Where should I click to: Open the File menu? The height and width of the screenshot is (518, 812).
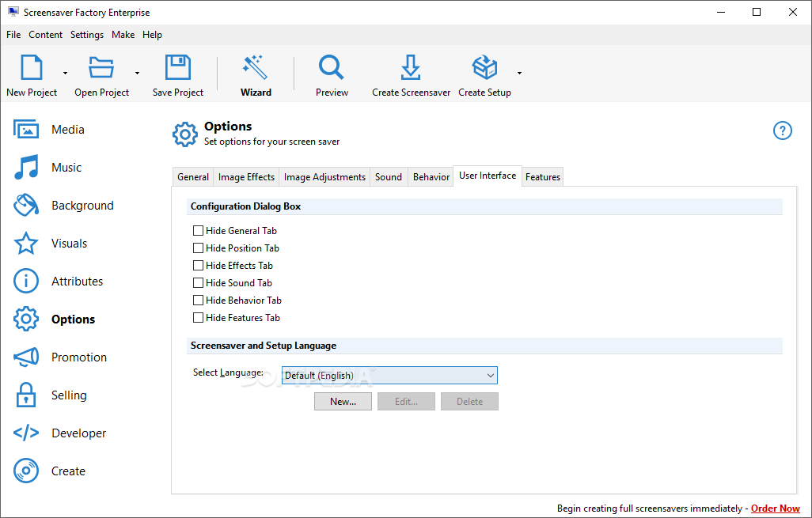coord(13,35)
